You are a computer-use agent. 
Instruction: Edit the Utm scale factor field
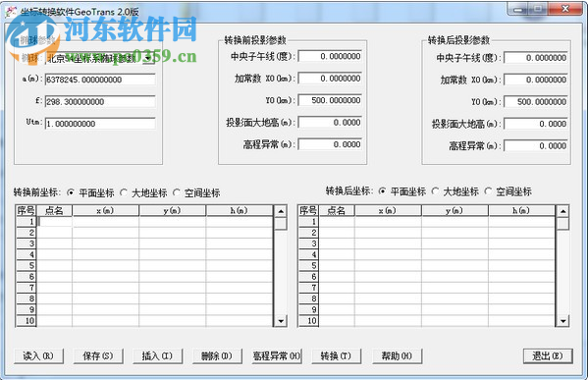point(100,124)
